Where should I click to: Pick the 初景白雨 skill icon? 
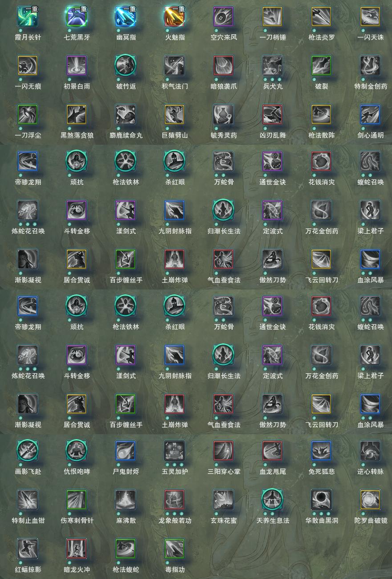click(77, 65)
